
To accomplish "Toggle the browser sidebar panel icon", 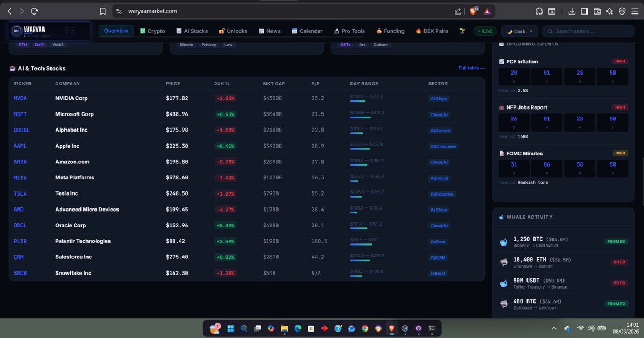I will point(584,11).
